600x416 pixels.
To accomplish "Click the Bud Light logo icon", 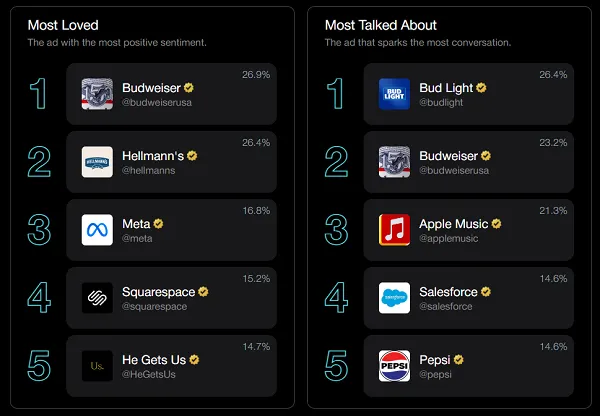I will [x=394, y=94].
